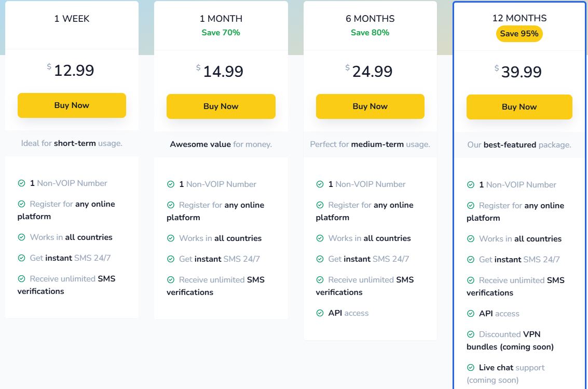Click check icon for Non-VOIP Number in 1 Week
This screenshot has width=588, height=389.
tap(21, 183)
